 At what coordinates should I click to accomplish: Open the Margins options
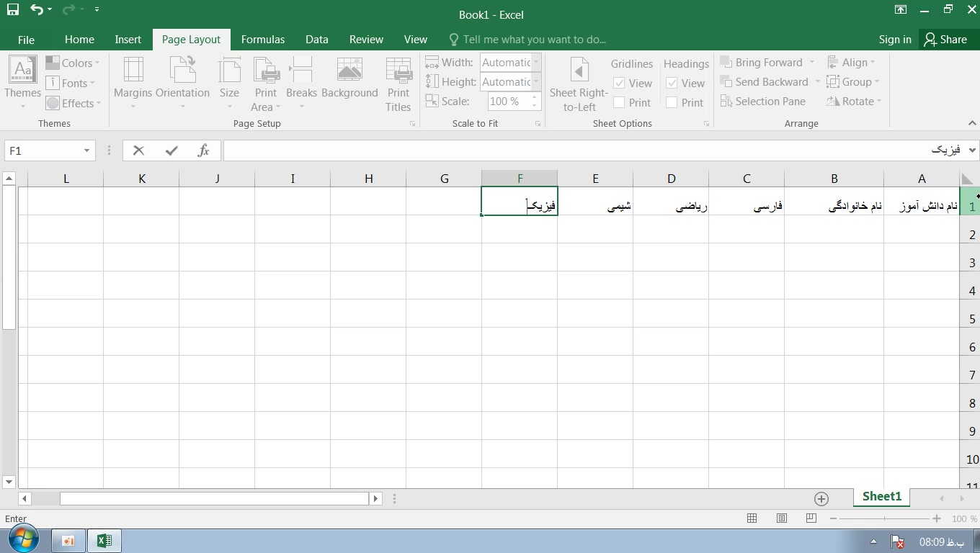[133, 83]
